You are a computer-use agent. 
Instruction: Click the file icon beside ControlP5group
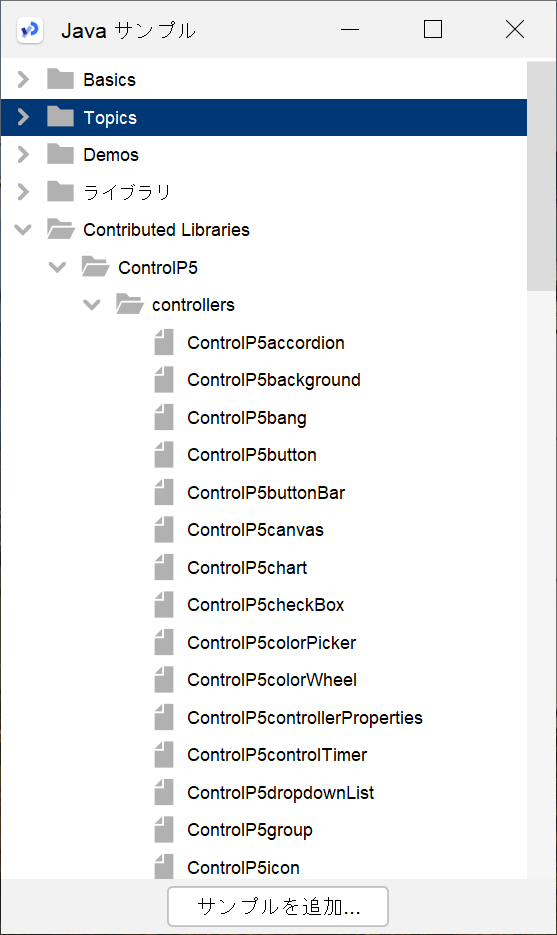164,829
